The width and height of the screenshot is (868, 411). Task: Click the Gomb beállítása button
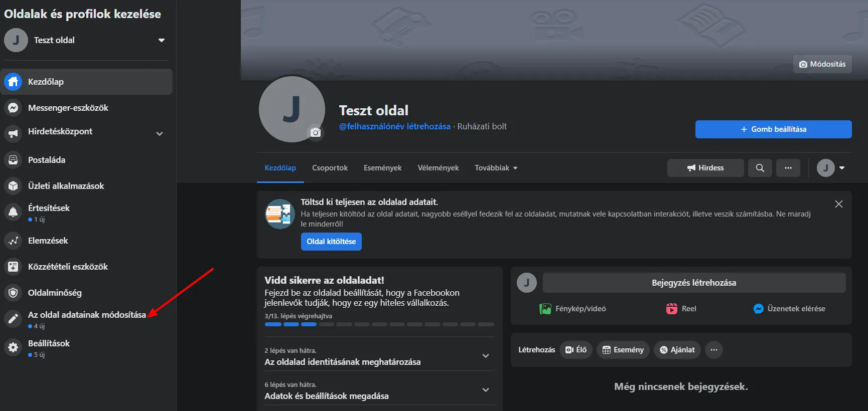[774, 129]
